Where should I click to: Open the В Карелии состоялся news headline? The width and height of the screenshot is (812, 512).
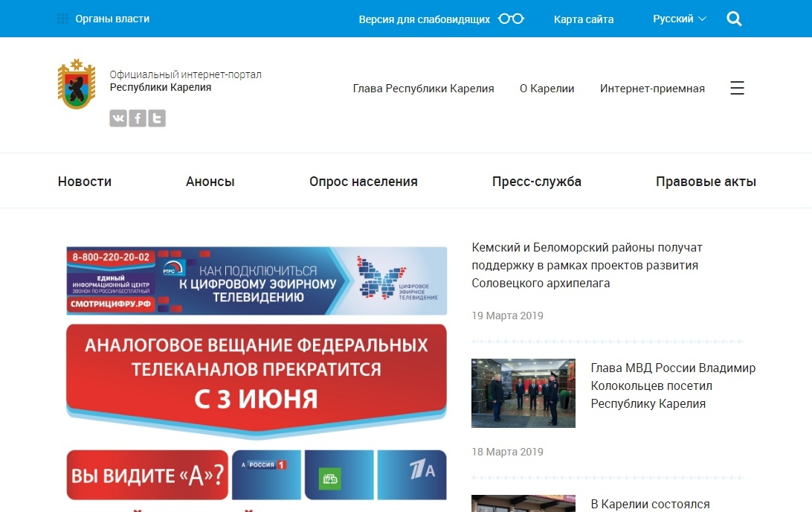(x=651, y=505)
